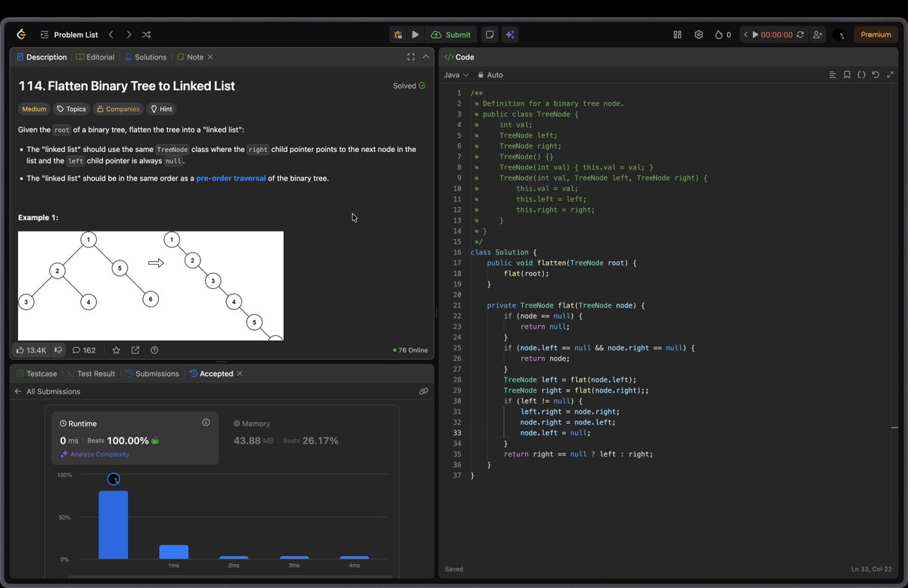Image resolution: width=908 pixels, height=588 pixels.
Task: Collapse the Description panel with the chevron
Action: (424, 57)
